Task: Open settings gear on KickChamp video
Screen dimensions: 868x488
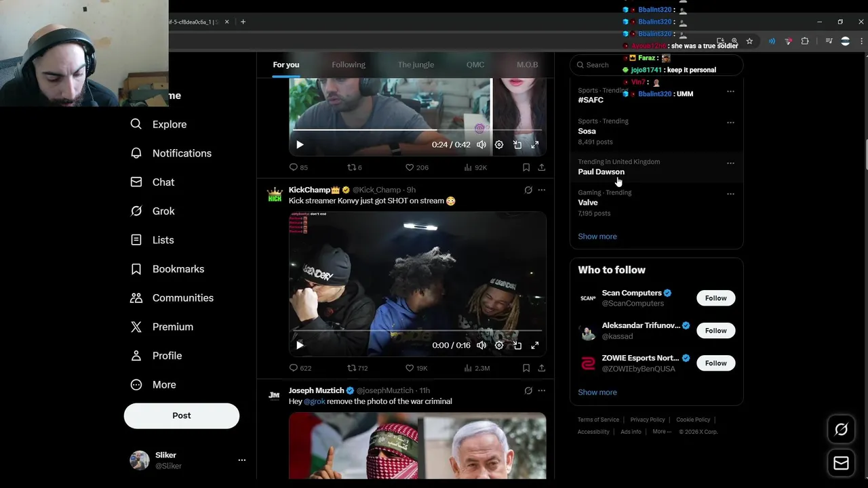Action: (499, 345)
